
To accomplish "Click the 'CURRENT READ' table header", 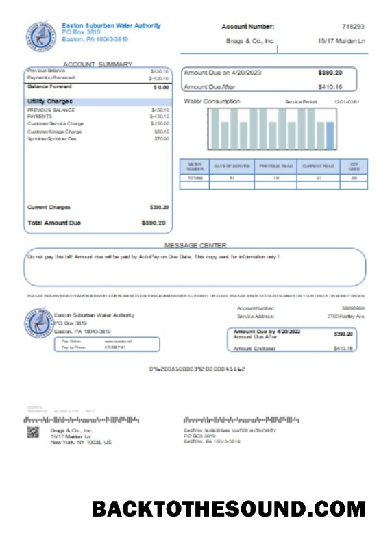I will coord(318,166).
